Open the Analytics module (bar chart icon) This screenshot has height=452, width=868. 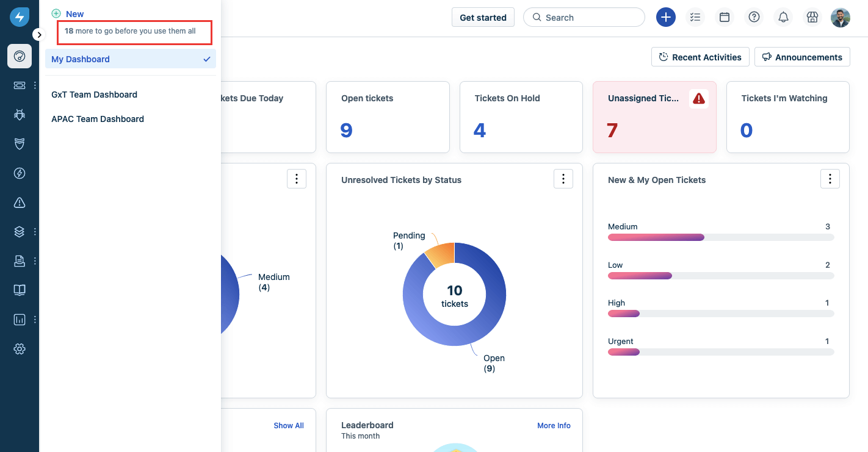click(x=19, y=319)
